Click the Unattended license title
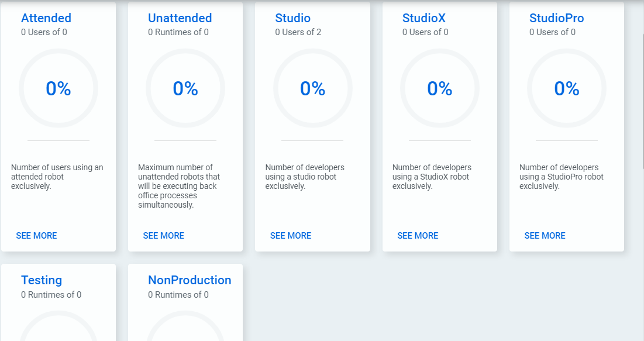The width and height of the screenshot is (644, 341). [180, 18]
